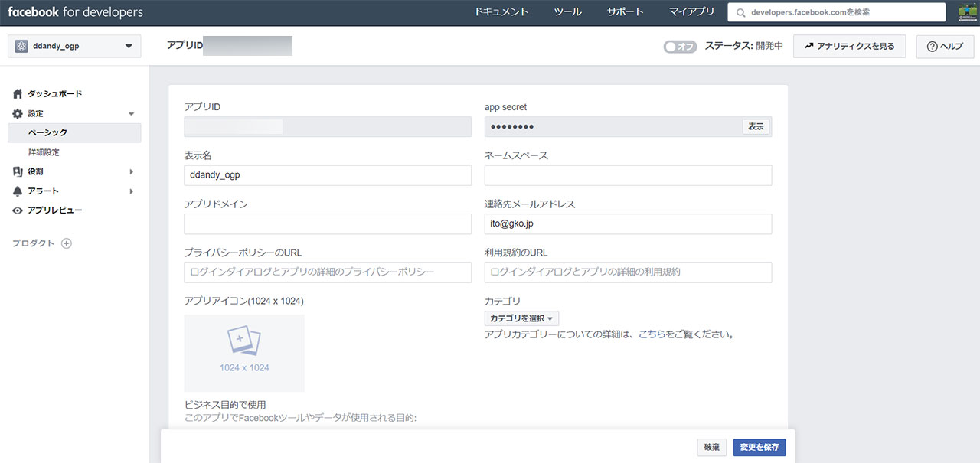This screenshot has width=980, height=463.
Task: Select ベーシック settings item
Action: 74,132
